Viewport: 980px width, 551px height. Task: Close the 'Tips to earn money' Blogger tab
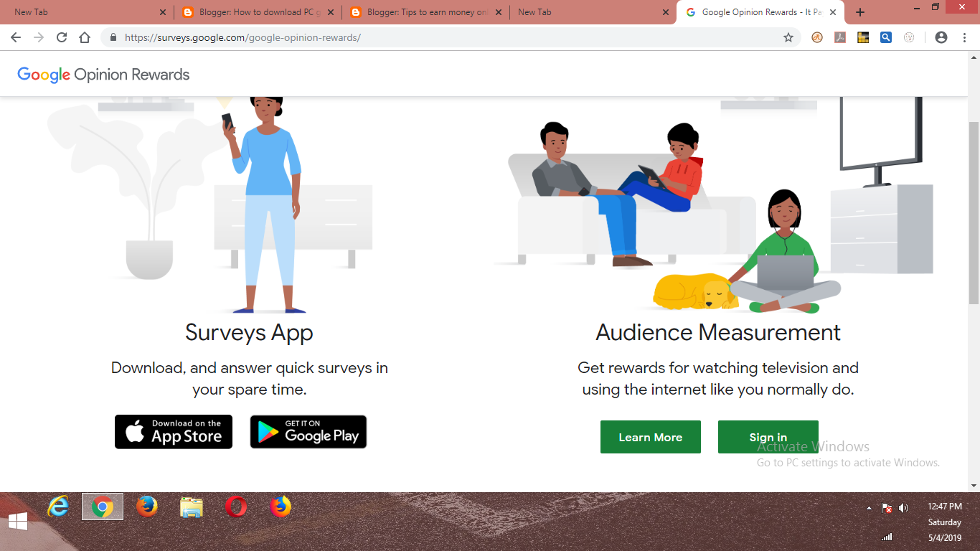pyautogui.click(x=498, y=12)
